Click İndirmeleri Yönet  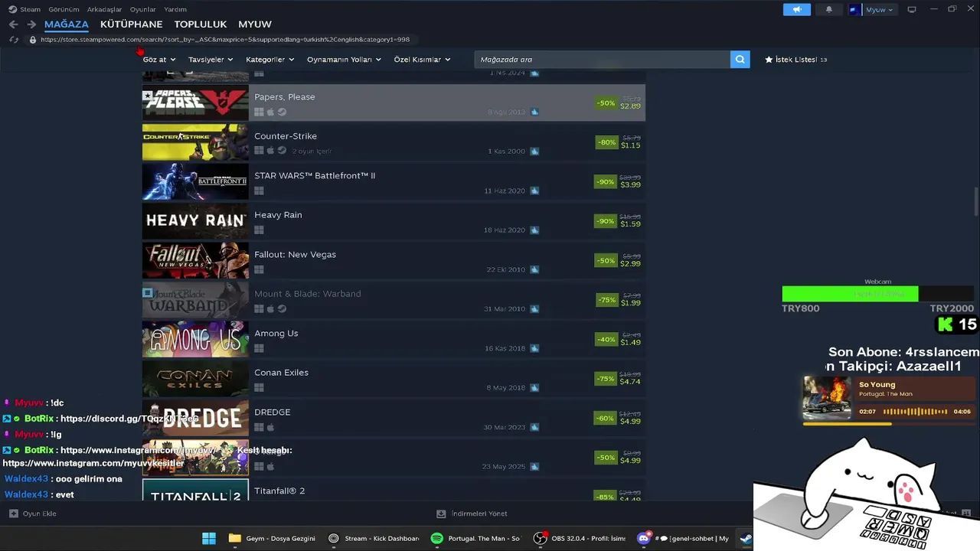472,514
